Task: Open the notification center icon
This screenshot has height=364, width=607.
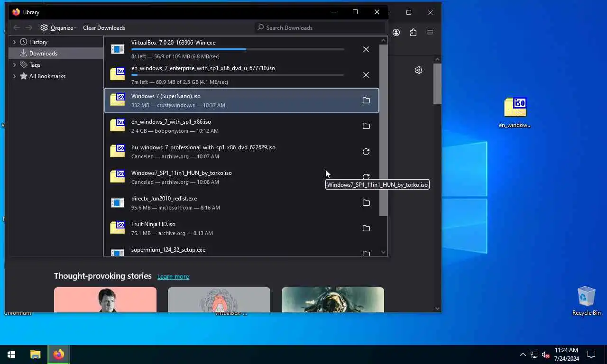Action: (591, 354)
